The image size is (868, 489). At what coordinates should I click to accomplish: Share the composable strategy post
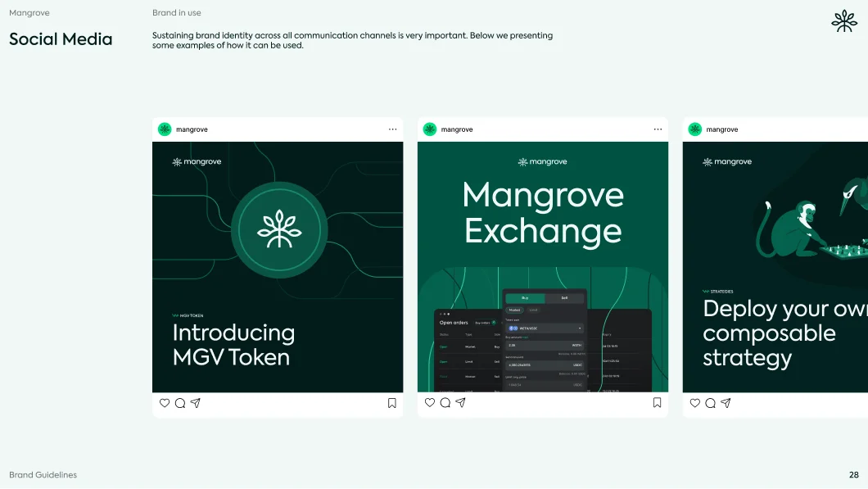[x=725, y=403]
